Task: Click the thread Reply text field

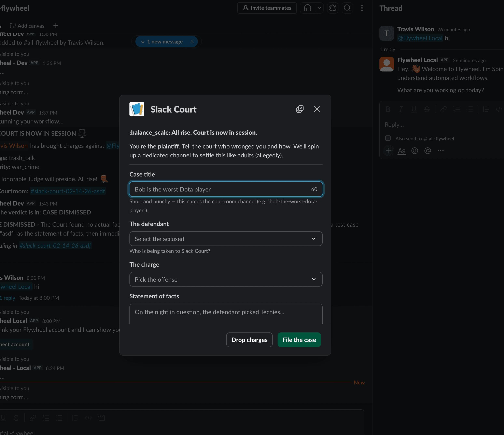Action: [442, 125]
